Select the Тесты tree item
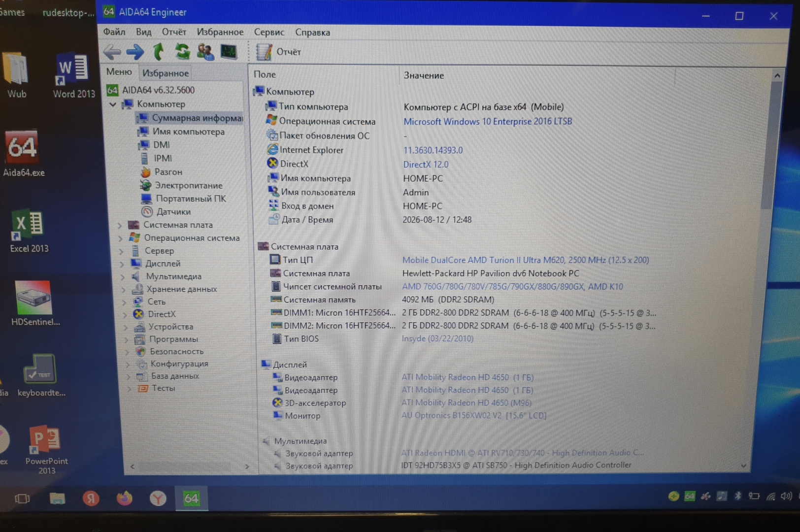The height and width of the screenshot is (532, 800). (157, 388)
